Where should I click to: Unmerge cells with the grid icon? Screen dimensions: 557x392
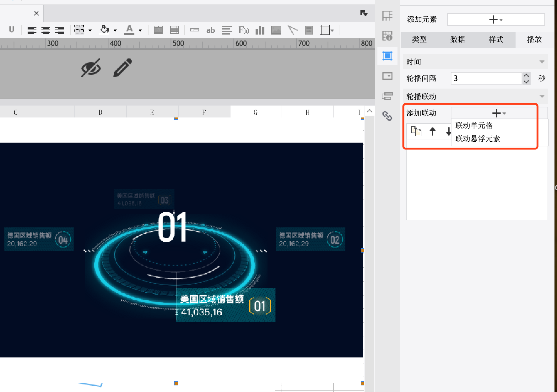tap(175, 30)
